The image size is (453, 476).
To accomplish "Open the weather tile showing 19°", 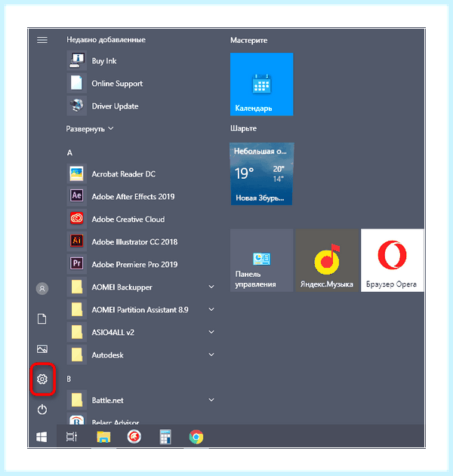I will (261, 174).
